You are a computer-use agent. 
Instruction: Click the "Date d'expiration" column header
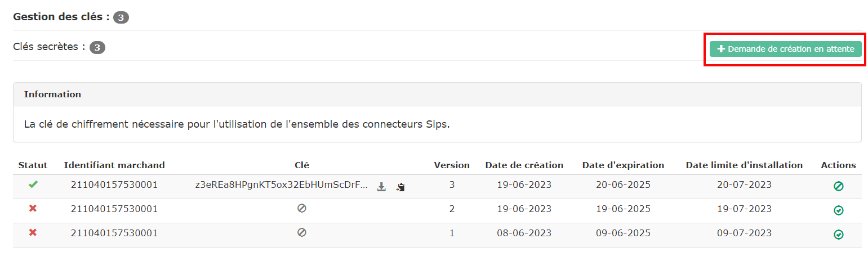(x=623, y=165)
